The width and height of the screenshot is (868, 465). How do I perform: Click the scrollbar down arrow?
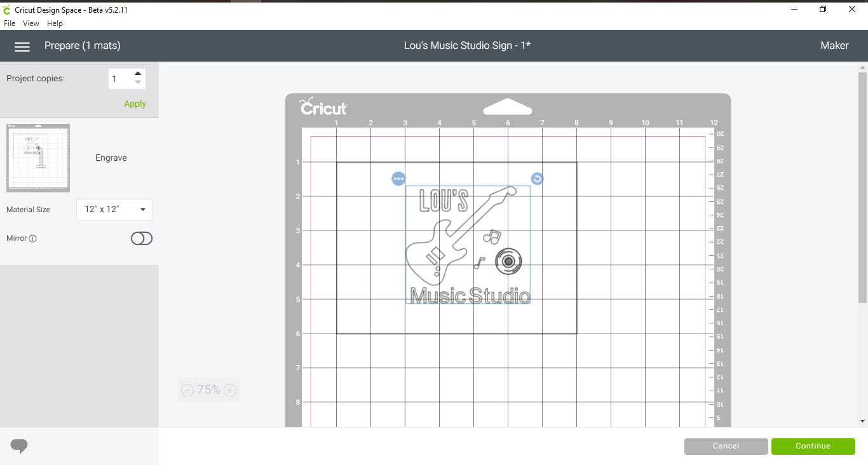(x=862, y=421)
